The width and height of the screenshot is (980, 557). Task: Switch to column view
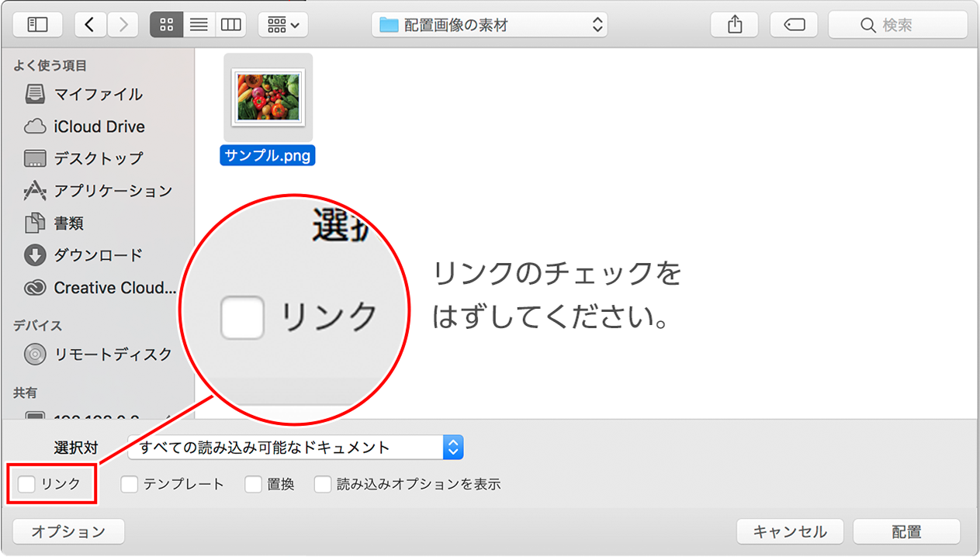coord(230,25)
